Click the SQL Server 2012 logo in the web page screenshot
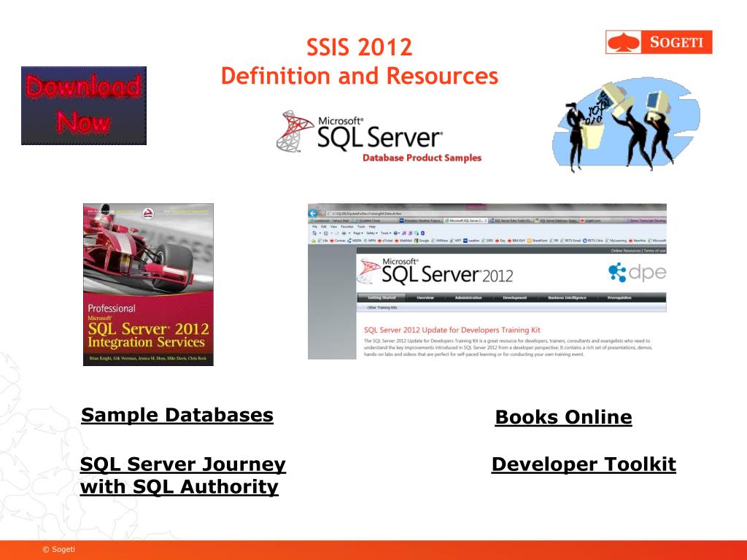The width and height of the screenshot is (747, 560). point(436,271)
